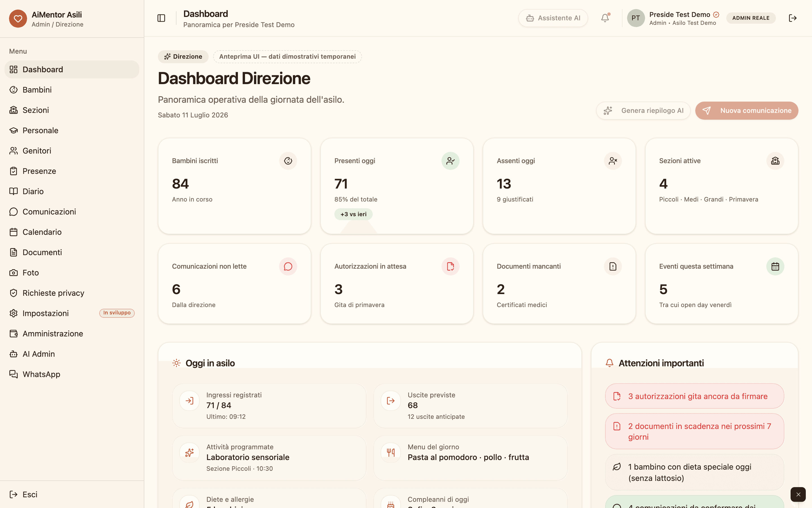Click the Uscite previste value 68
Screen dimensions: 812x508
pos(413,405)
